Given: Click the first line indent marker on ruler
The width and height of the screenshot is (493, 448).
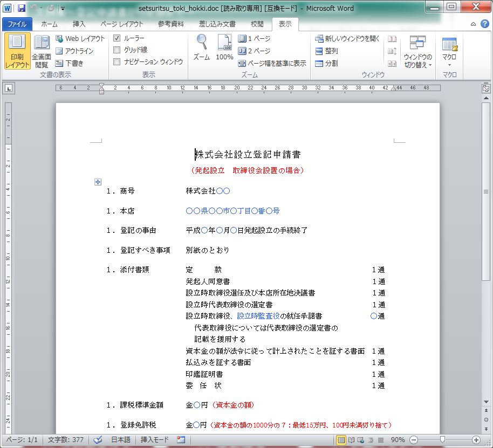Looking at the screenshot, I should (101, 86).
